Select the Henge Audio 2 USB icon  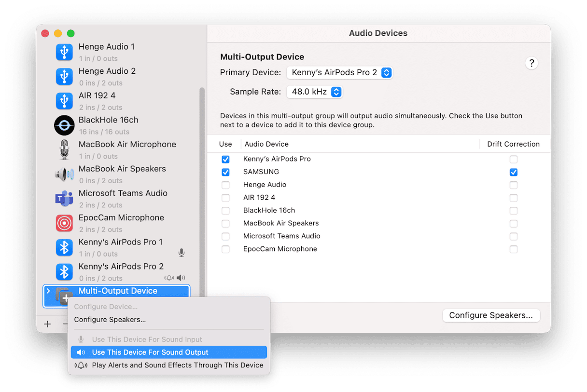click(64, 77)
